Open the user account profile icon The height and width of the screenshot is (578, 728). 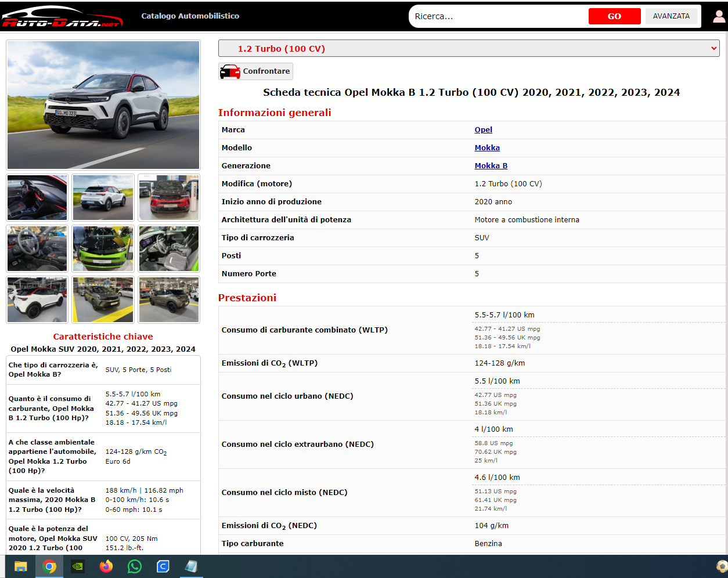coord(719,16)
